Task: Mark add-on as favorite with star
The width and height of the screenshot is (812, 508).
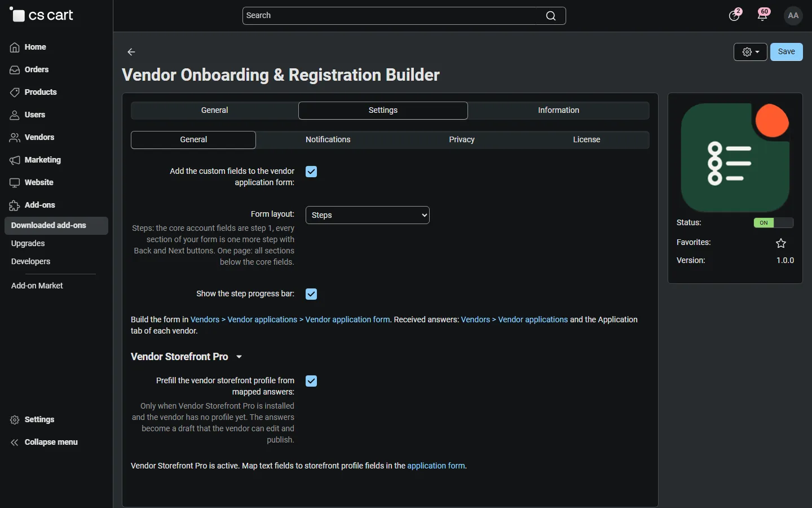Action: point(781,243)
